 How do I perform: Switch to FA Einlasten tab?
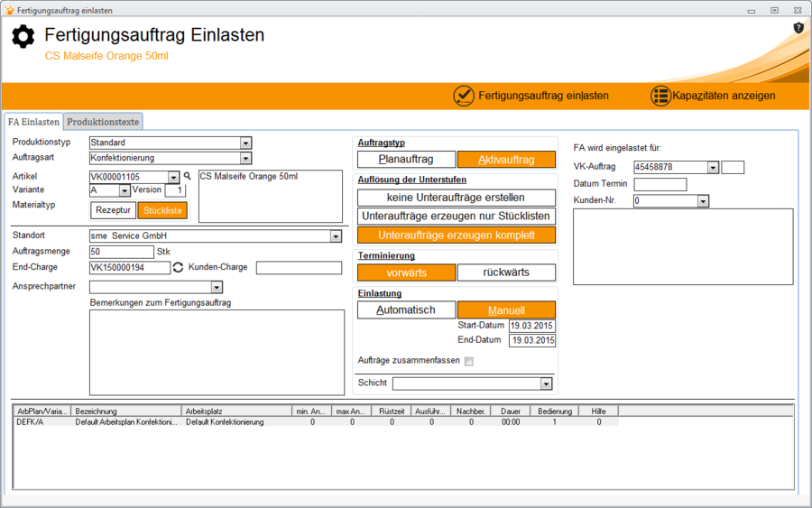33,122
